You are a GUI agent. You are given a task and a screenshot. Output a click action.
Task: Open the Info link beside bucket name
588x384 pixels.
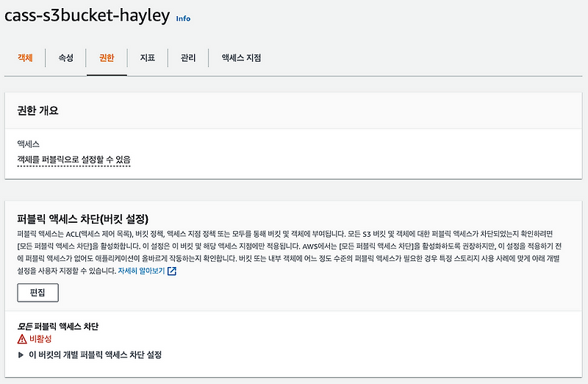click(183, 18)
